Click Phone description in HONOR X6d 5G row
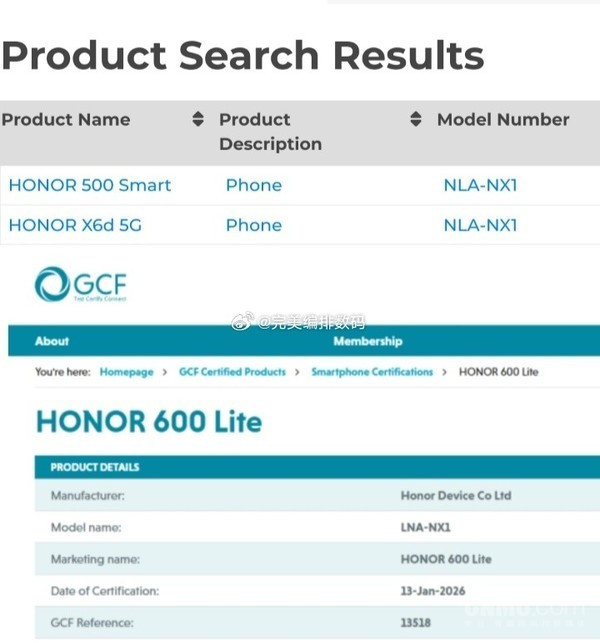 [254, 225]
